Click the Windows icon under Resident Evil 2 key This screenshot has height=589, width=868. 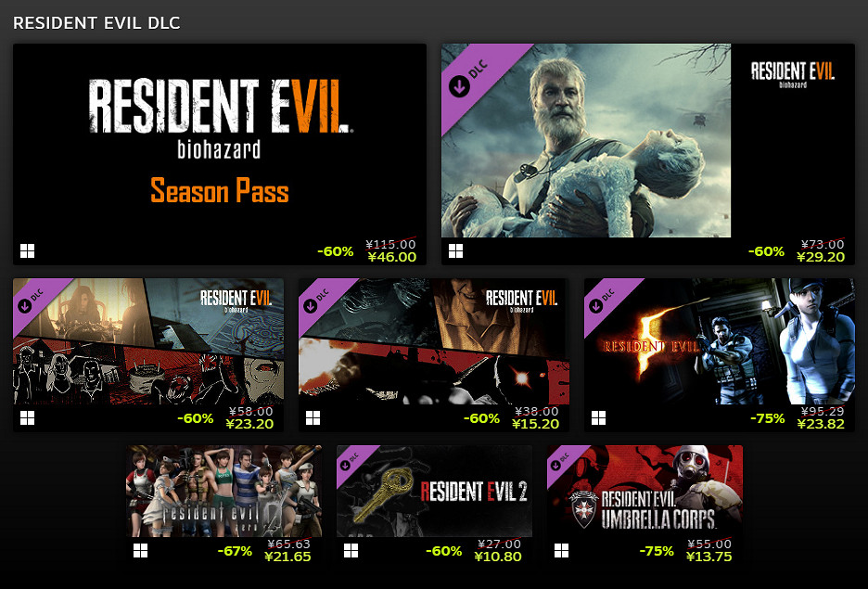[351, 550]
